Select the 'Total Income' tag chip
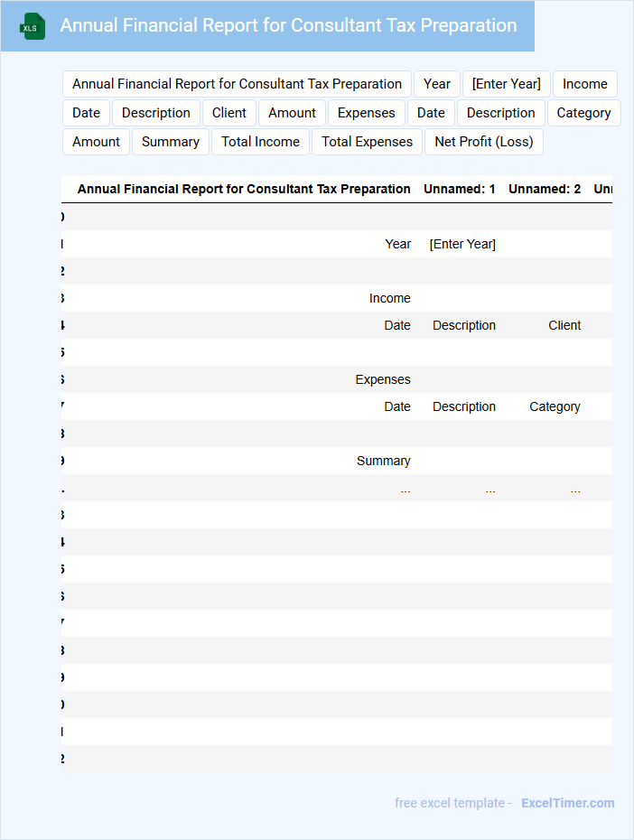Image resolution: width=634 pixels, height=840 pixels. click(260, 142)
